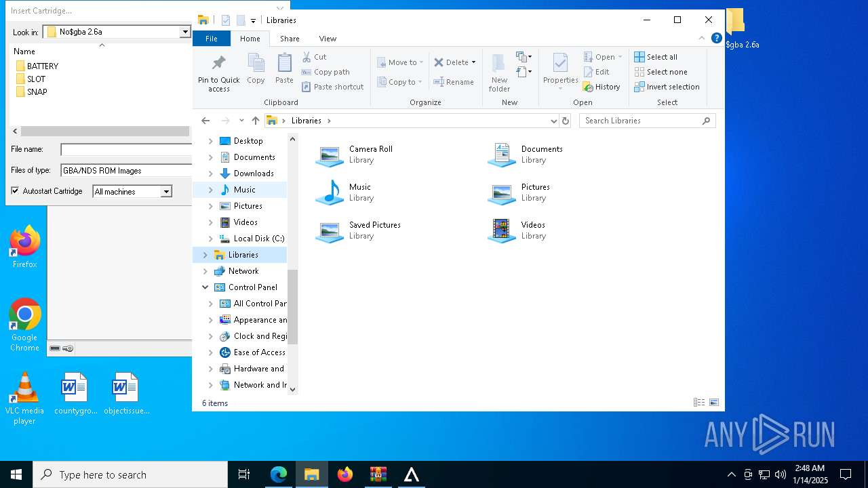Image resolution: width=868 pixels, height=488 pixels.
Task: Create a New folder from ribbon
Action: tap(499, 73)
